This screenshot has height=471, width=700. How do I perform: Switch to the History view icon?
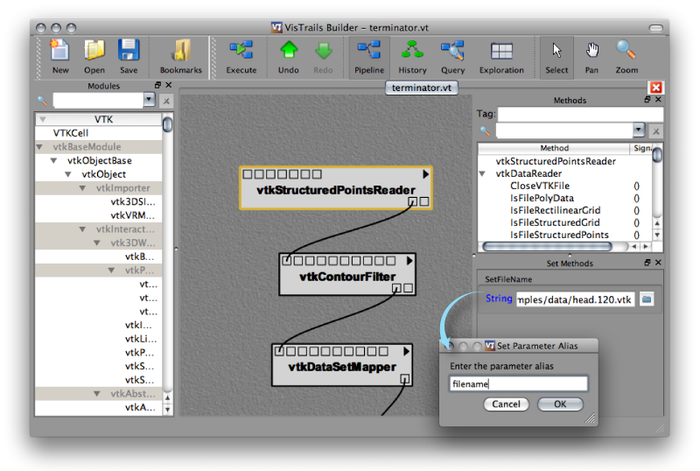tap(412, 52)
